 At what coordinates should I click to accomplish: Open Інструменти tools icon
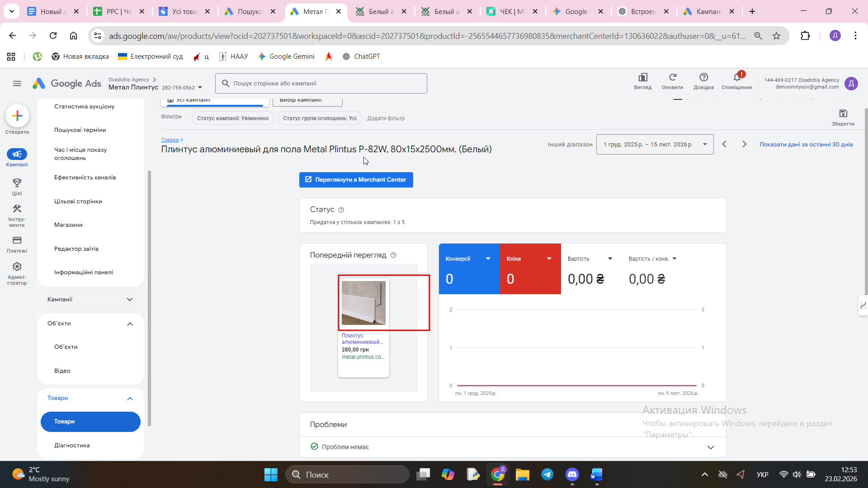point(17,209)
